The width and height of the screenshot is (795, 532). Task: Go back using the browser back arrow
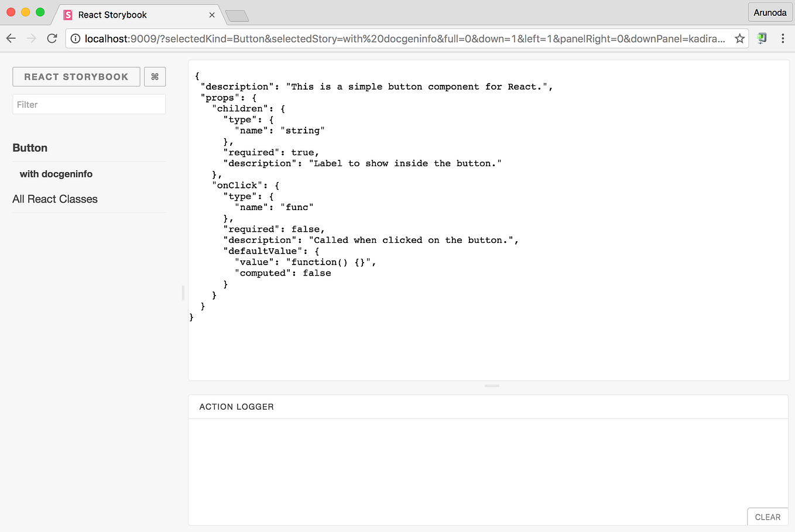[x=11, y=38]
